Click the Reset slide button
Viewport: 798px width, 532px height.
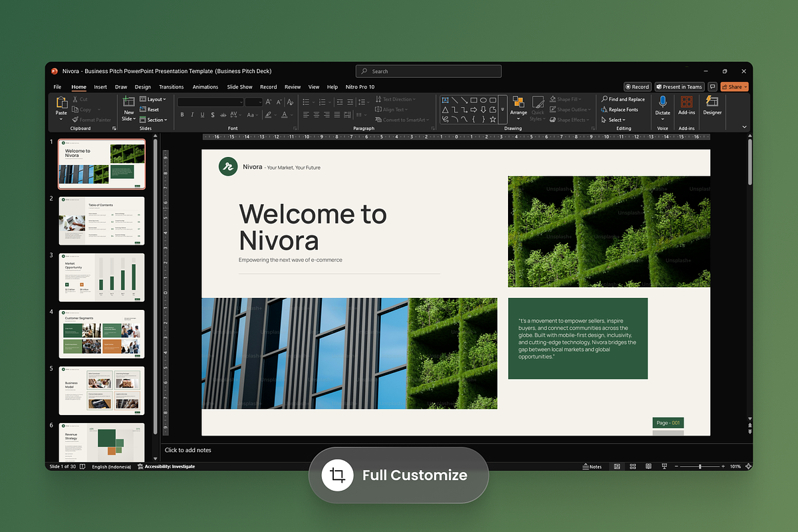(149, 110)
